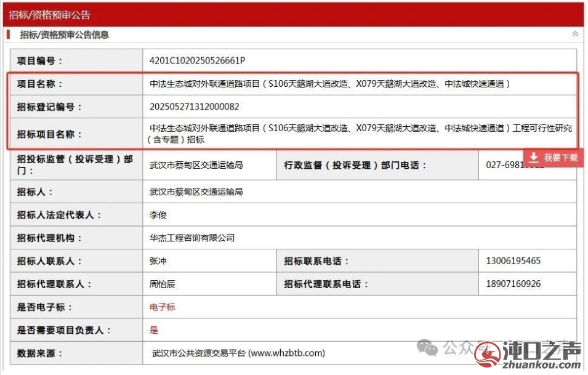Image resolution: width=588 pixels, height=375 pixels.
Task: Click the 招标/资格预审公告 header title
Action: click(x=49, y=15)
